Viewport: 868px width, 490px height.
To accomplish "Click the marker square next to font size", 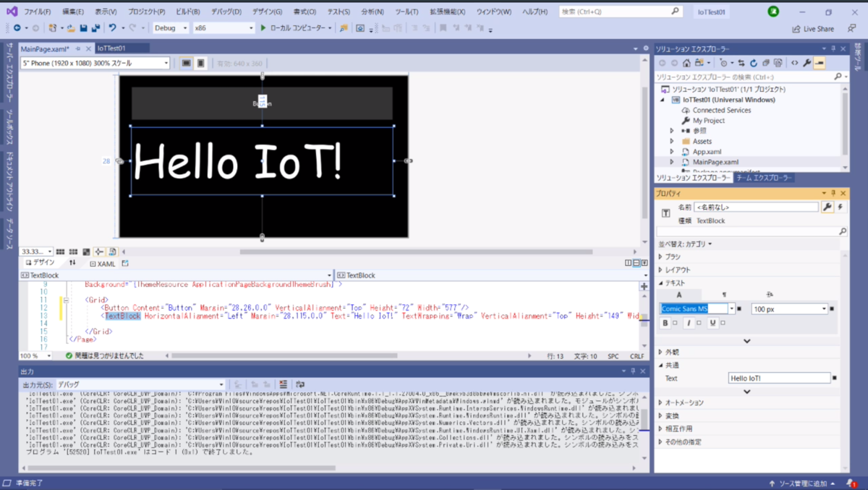I will (x=833, y=309).
